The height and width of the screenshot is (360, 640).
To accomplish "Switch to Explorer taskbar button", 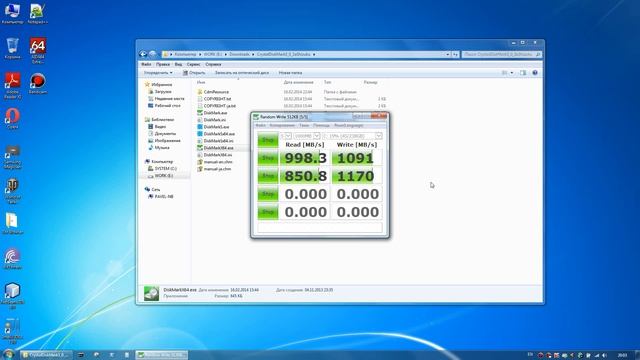I will click(x=46, y=355).
